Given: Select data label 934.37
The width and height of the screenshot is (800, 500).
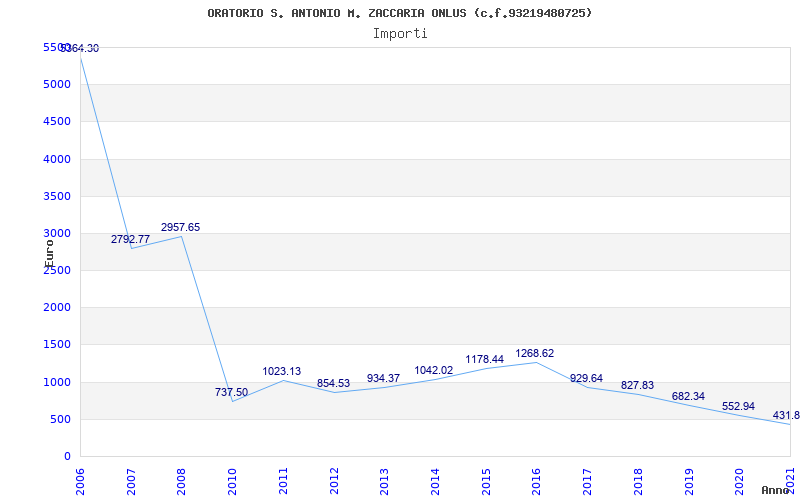Looking at the screenshot, I should click(x=383, y=378).
